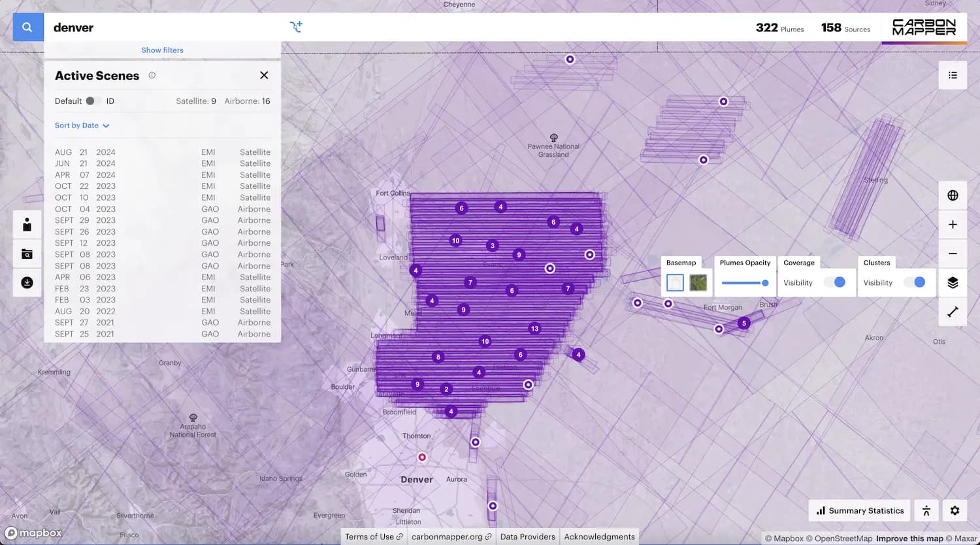Select the AUG 21 2024 satellite scene
The image size is (980, 545).
pyautogui.click(x=162, y=152)
